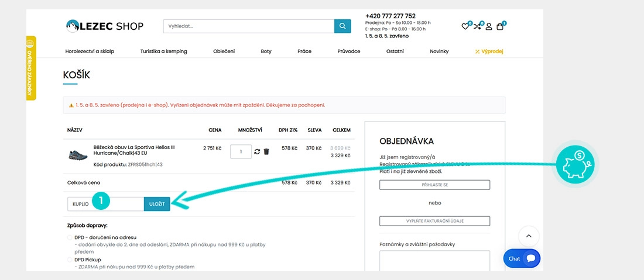644x280 pixels.
Task: Open the Chat widget
Action: coord(522,258)
